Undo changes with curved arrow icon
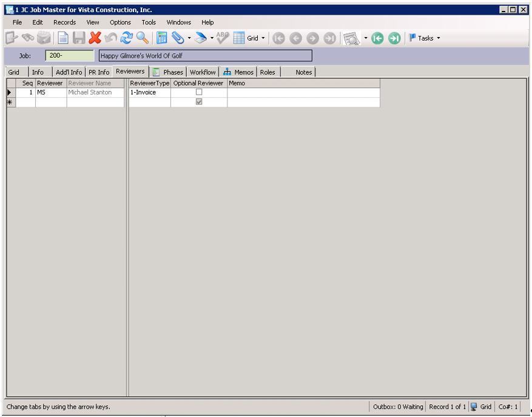The height and width of the screenshot is (417, 532). pyautogui.click(x=110, y=38)
